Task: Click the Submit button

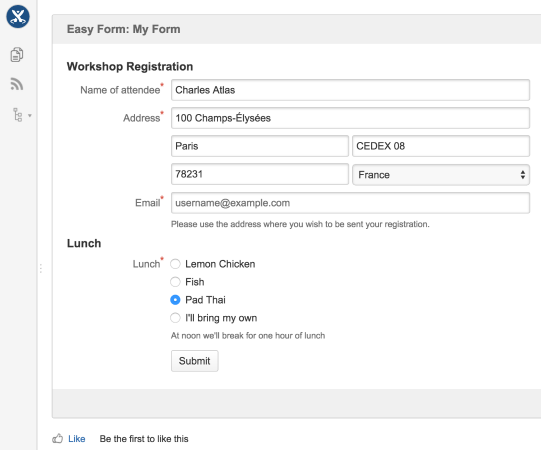Action: 195,361
